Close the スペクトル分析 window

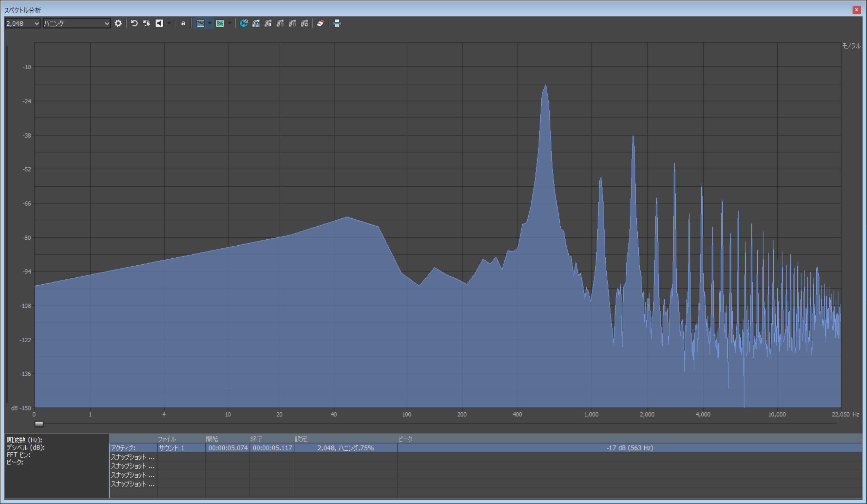856,10
